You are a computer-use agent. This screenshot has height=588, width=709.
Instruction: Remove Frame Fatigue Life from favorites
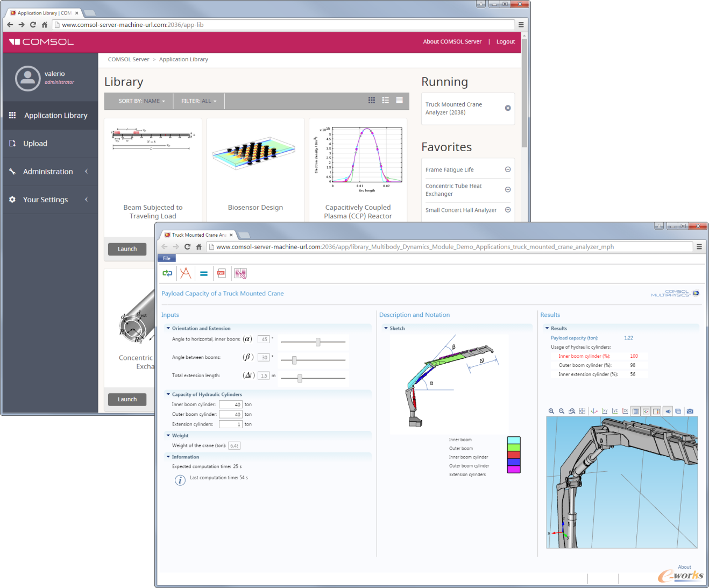508,169
